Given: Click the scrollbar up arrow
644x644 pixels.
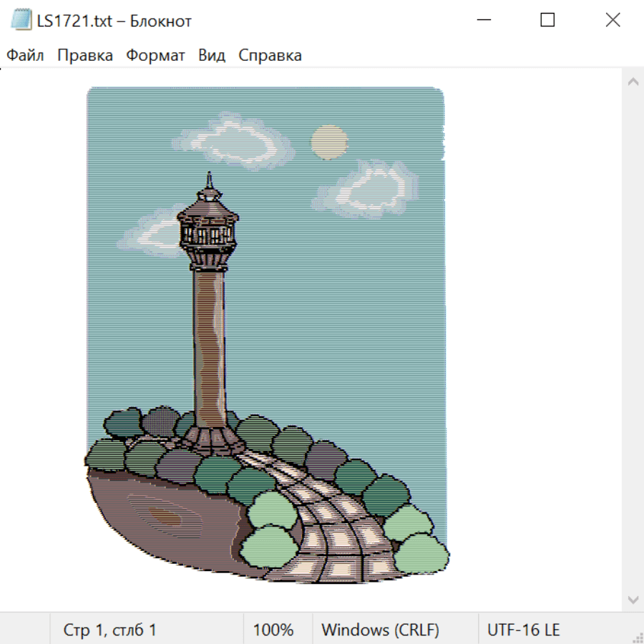Looking at the screenshot, I should pyautogui.click(x=633, y=82).
